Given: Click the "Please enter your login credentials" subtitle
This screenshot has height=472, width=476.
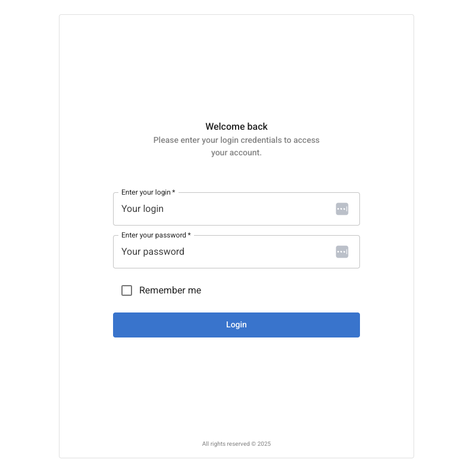Looking at the screenshot, I should pyautogui.click(x=236, y=140).
